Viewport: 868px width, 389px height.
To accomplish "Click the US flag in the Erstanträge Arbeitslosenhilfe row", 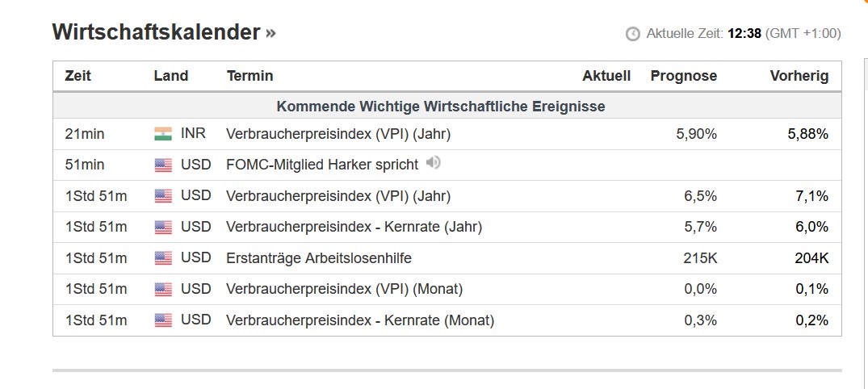I will [163, 258].
